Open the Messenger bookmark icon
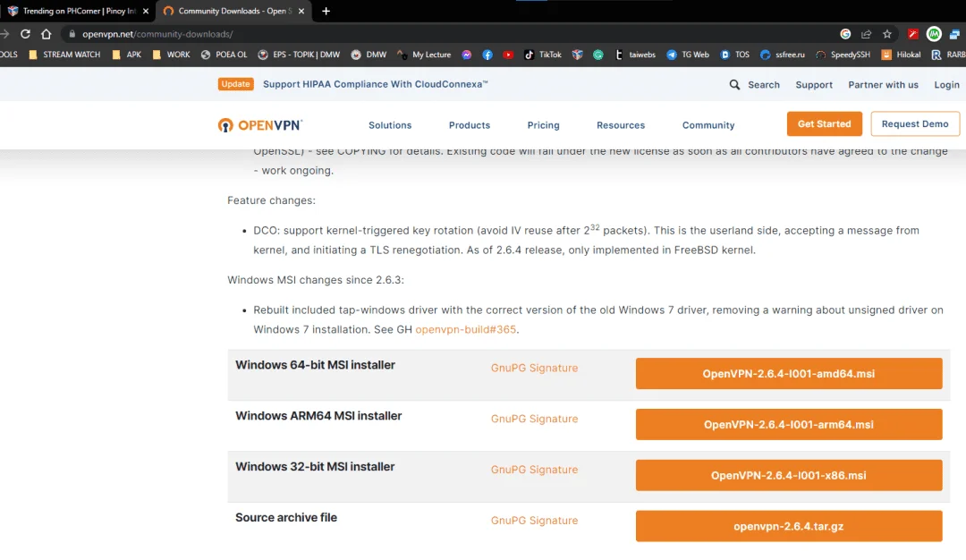 tap(467, 55)
